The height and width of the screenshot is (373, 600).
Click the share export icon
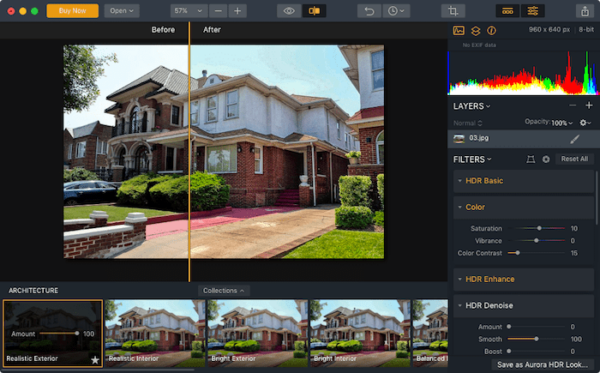[x=585, y=11]
